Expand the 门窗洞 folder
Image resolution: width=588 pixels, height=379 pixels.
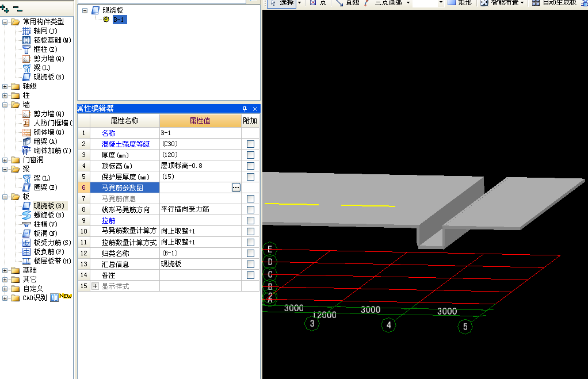[5, 160]
